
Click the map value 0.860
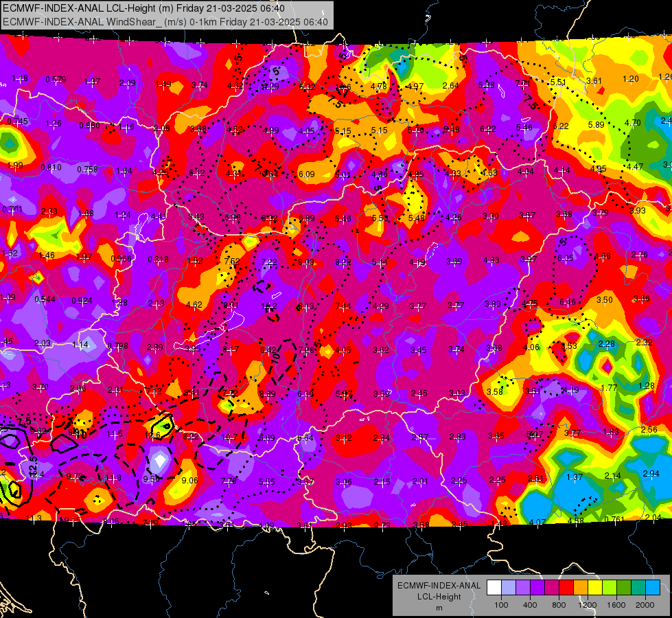(x=89, y=126)
